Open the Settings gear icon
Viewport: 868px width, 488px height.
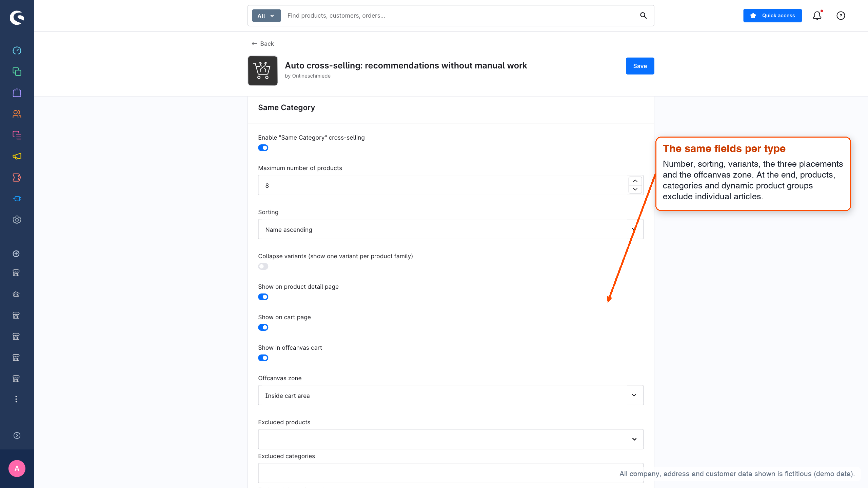[x=17, y=220]
